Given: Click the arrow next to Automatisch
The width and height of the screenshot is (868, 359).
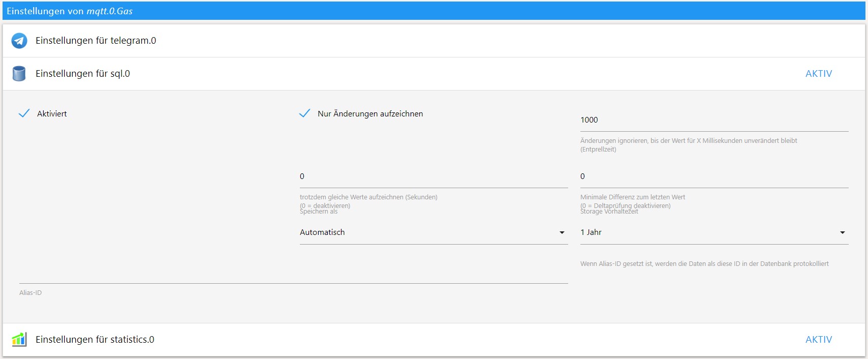Looking at the screenshot, I should point(562,232).
